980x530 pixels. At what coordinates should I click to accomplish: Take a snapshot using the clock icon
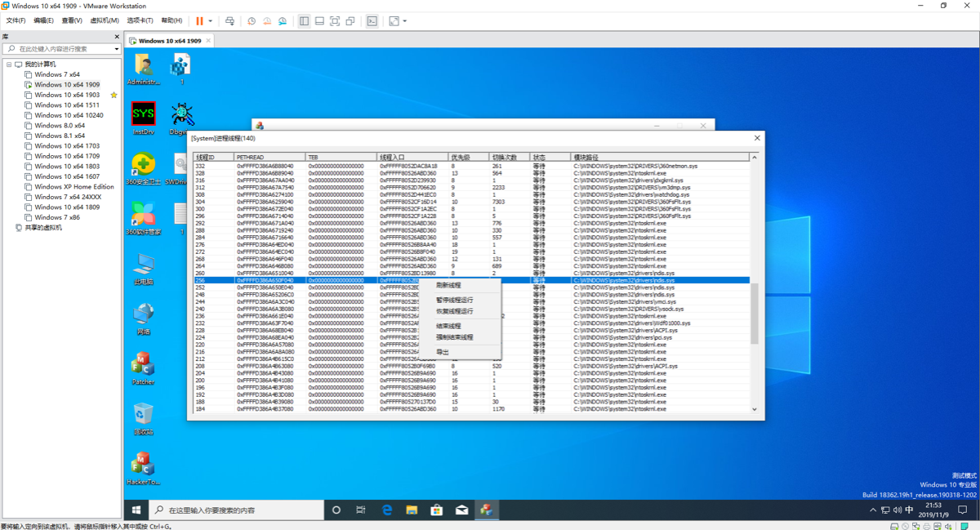[x=252, y=20]
